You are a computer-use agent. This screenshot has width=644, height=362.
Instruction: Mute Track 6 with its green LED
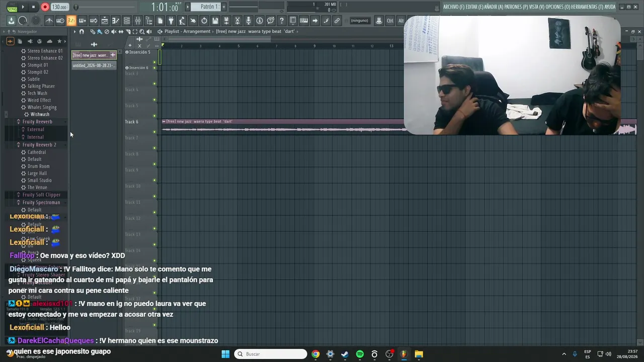(154, 132)
